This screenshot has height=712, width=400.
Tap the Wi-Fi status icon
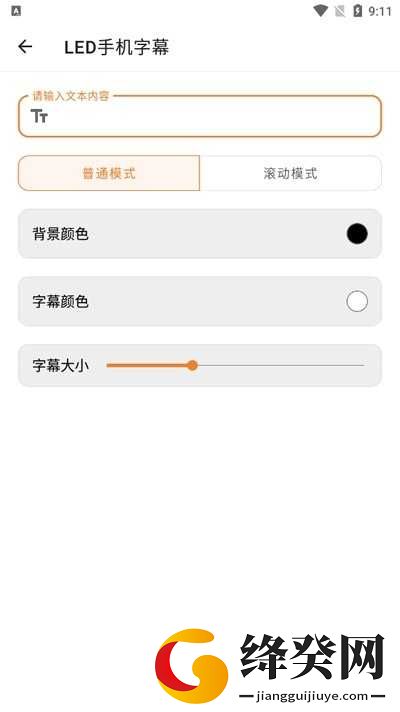coord(321,11)
